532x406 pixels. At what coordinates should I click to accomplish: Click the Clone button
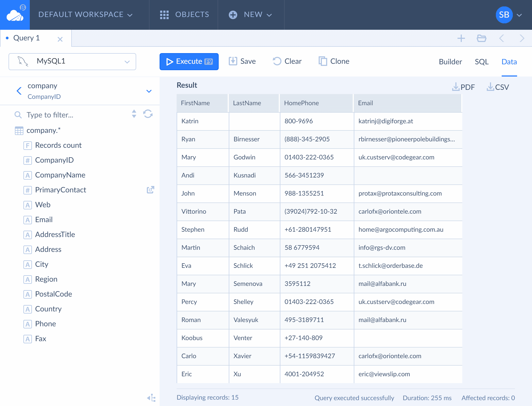pyautogui.click(x=334, y=61)
